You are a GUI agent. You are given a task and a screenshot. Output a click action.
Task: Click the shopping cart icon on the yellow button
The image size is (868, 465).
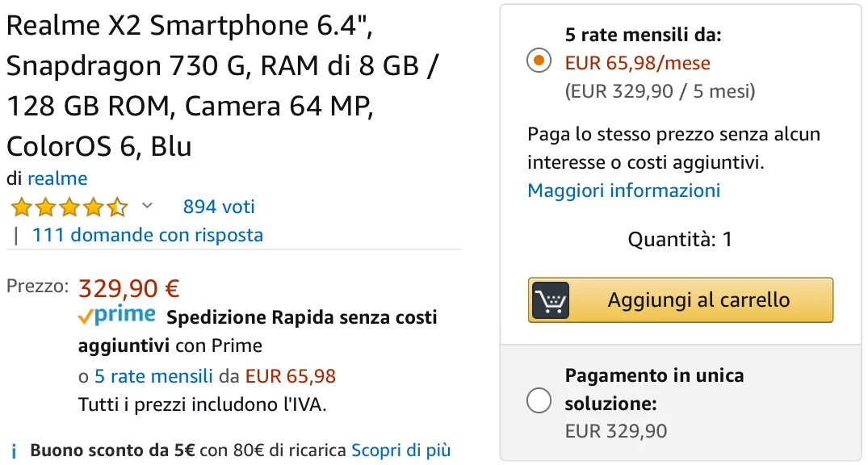point(552,300)
